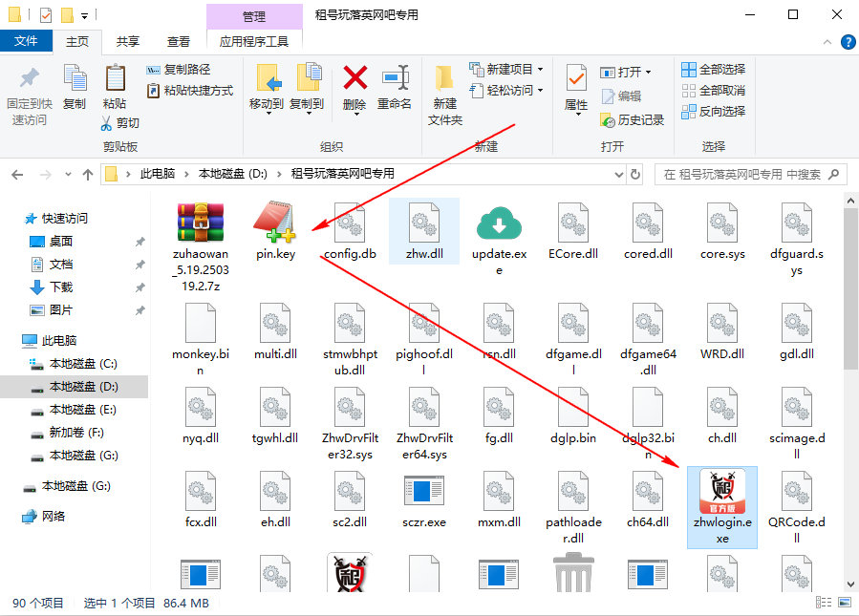Click the 编辑 edit button in ribbon
Image resolution: width=859 pixels, height=616 pixels.
621,96
